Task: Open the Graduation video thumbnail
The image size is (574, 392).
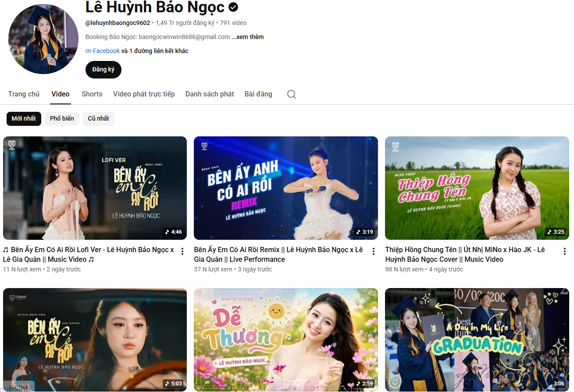Action: pyautogui.click(x=477, y=340)
